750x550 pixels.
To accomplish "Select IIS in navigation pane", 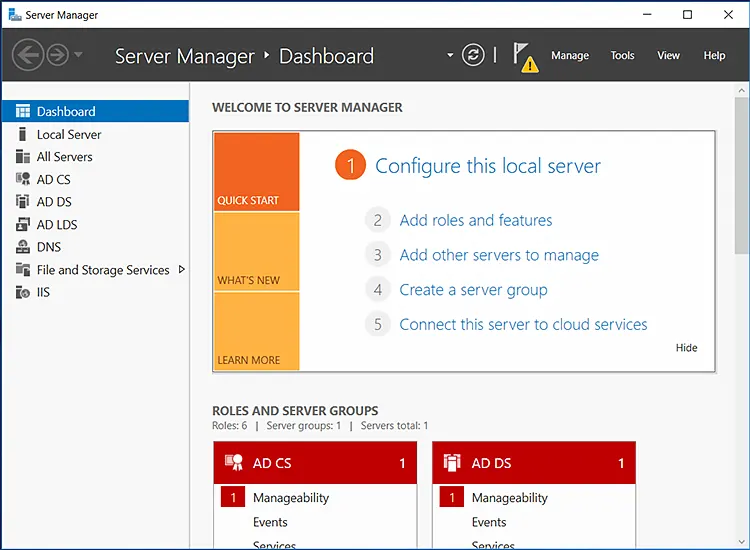I will (95, 292).
